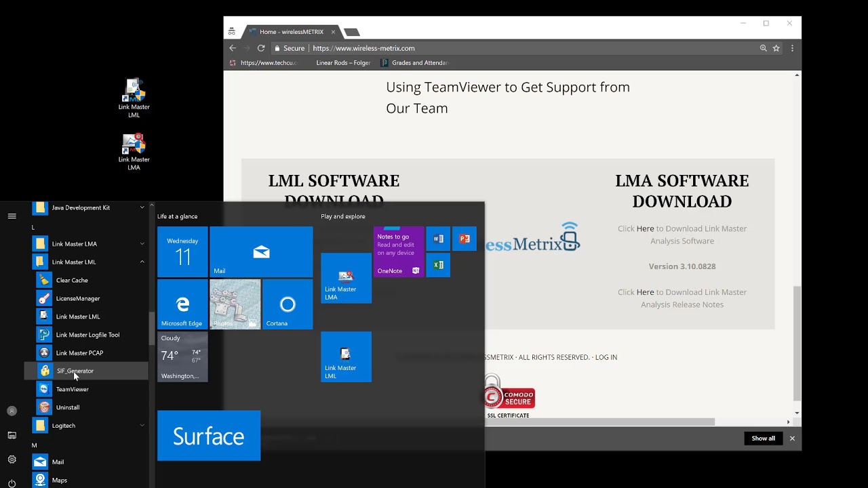Screen dimensions: 868x488
Task: Select the Home - wirelessMETRIX browser tab
Action: point(292,32)
